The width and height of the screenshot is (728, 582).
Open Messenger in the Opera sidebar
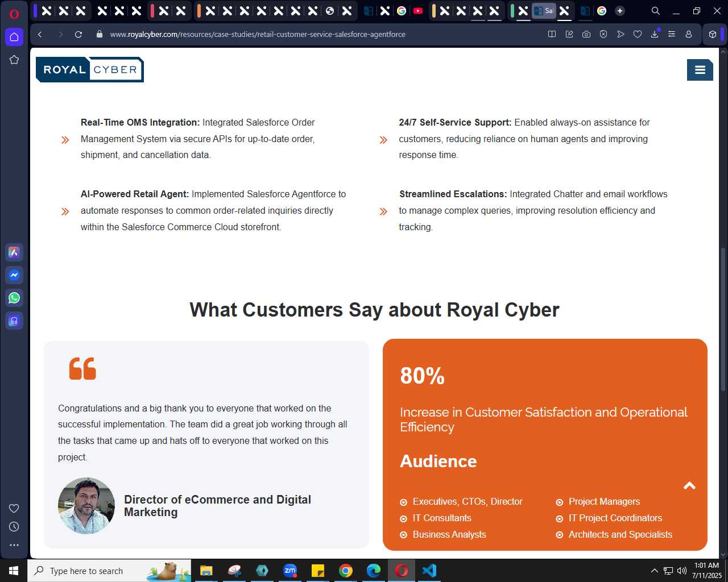(14, 275)
